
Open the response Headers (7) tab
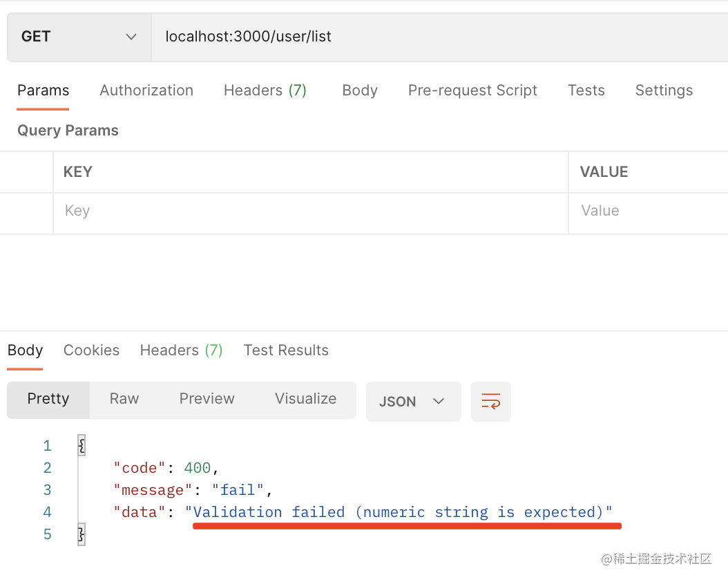(181, 350)
